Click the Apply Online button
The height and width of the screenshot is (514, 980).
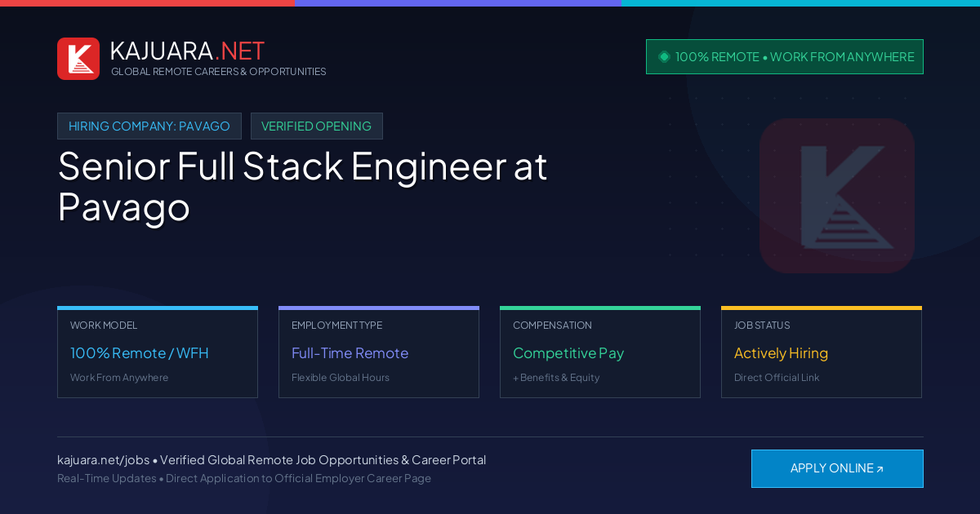pos(837,468)
